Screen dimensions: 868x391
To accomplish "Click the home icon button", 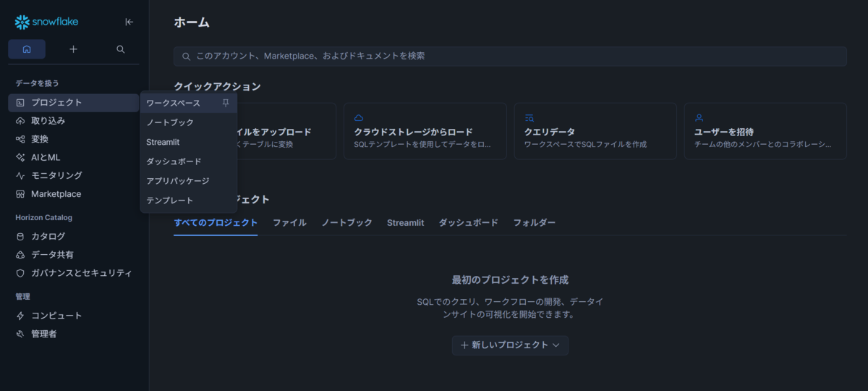I will (27, 49).
